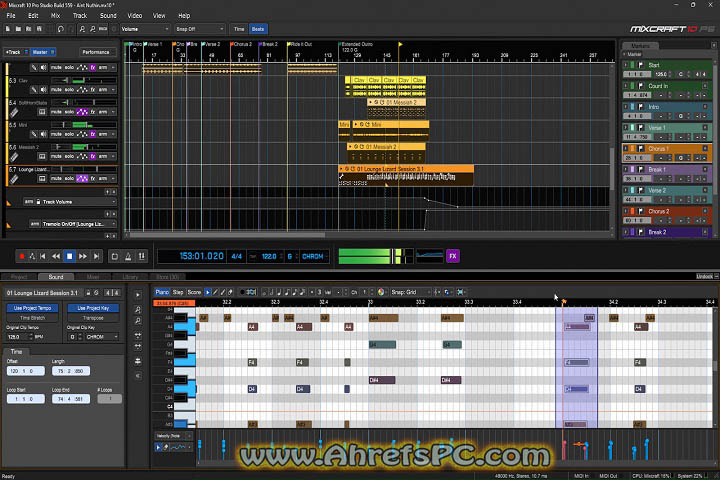Select the eraser tool in piano roll

[x=231, y=292]
